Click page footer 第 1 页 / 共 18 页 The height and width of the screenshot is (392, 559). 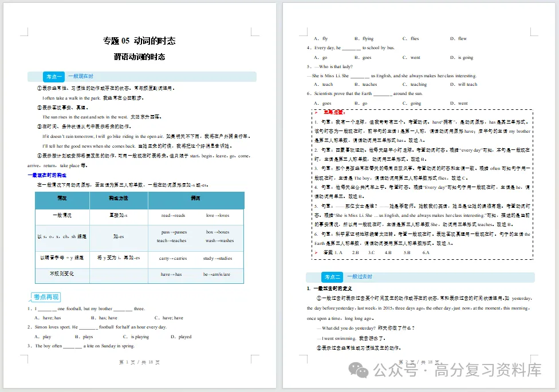tap(139, 362)
